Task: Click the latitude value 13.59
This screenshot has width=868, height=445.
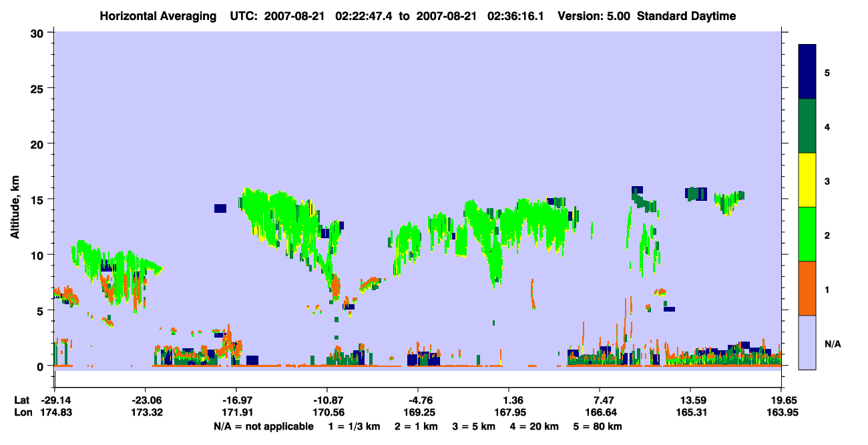Action: tap(690, 400)
